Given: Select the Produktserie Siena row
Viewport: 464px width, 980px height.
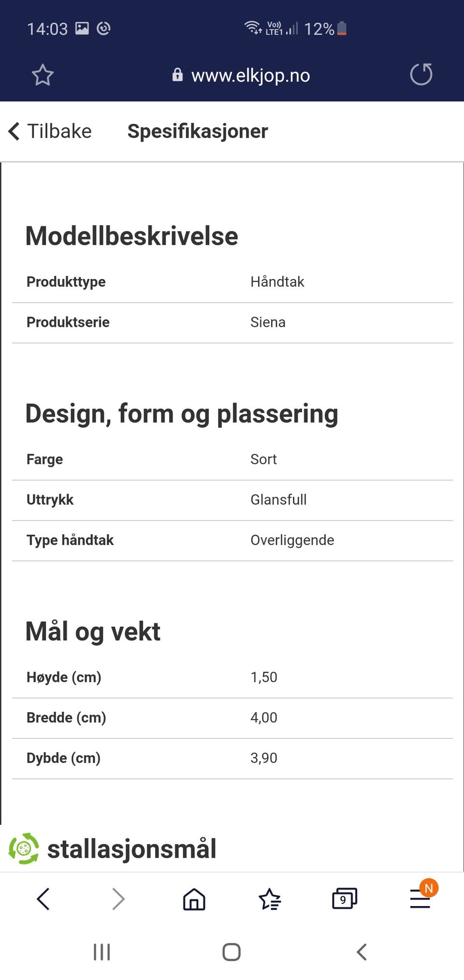Looking at the screenshot, I should (232, 322).
